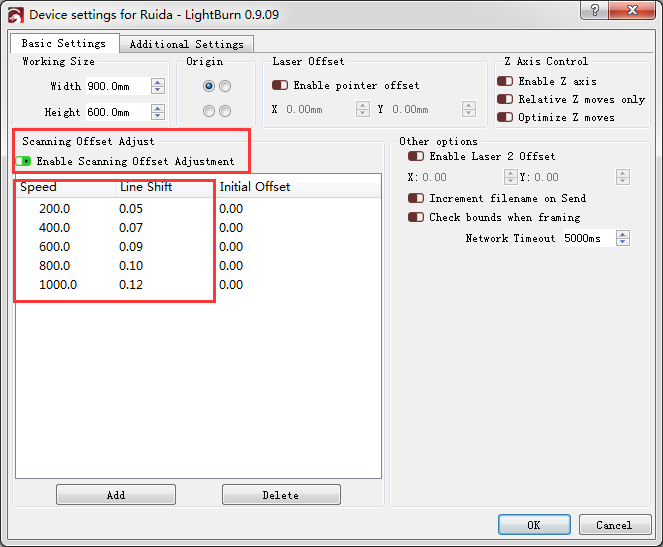Image resolution: width=663 pixels, height=547 pixels.
Task: Open the Additional Settings tab
Action: (x=186, y=44)
